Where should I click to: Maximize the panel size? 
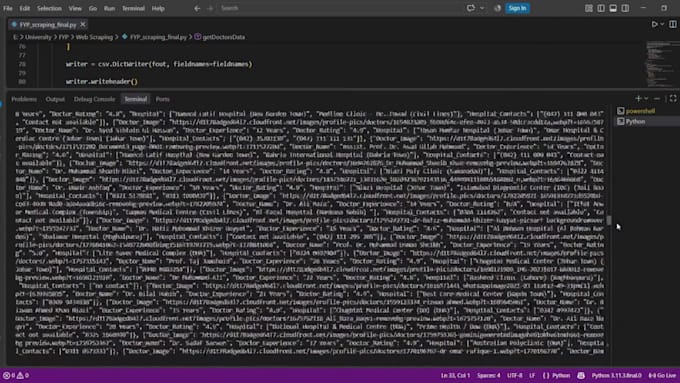673,99
